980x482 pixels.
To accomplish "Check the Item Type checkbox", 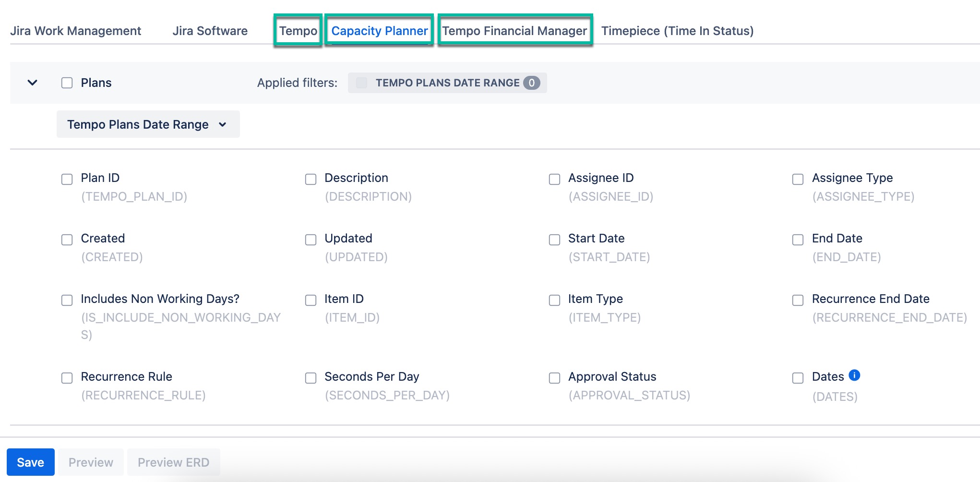I will coord(554,300).
